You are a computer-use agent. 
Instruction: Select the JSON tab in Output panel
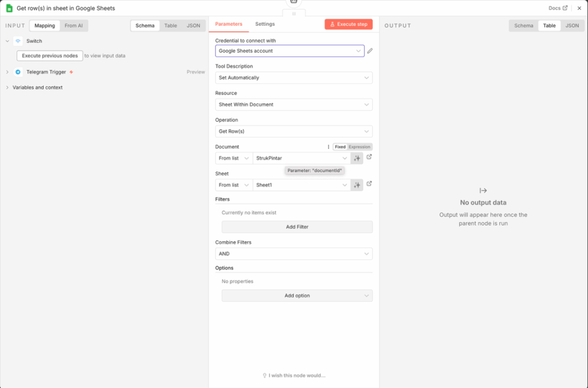point(572,26)
